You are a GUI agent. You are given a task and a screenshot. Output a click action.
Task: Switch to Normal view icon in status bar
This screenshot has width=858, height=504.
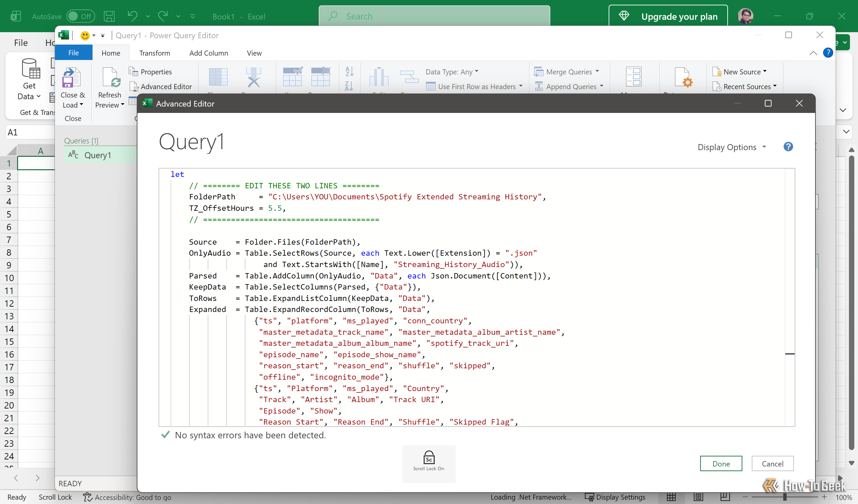coord(671,497)
